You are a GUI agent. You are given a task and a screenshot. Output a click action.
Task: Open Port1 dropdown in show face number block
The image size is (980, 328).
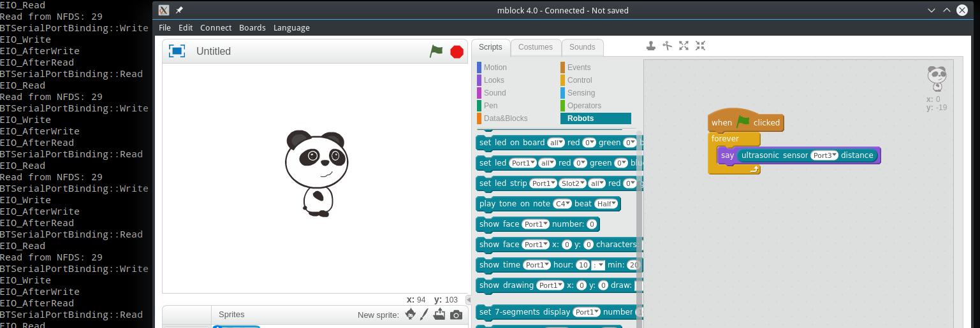click(x=536, y=224)
